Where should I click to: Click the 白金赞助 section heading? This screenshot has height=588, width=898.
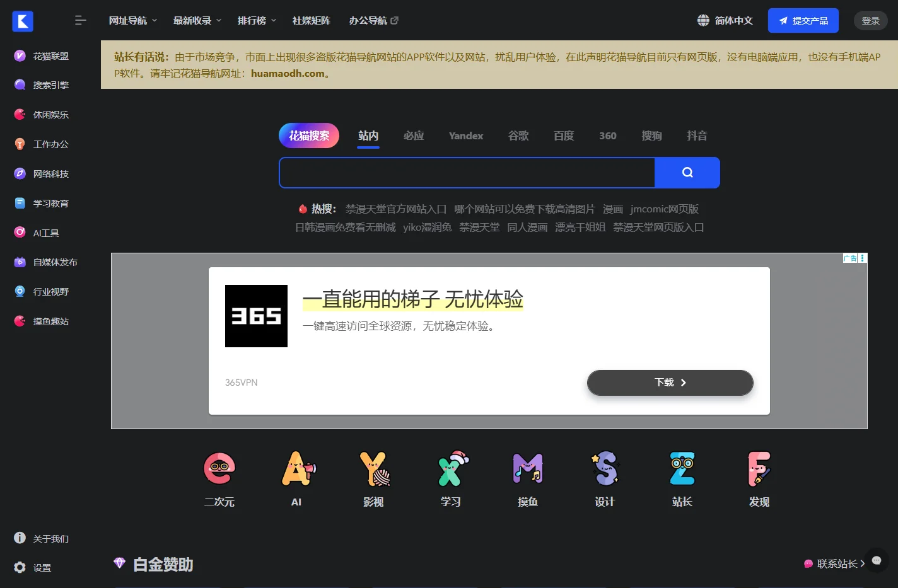(163, 564)
